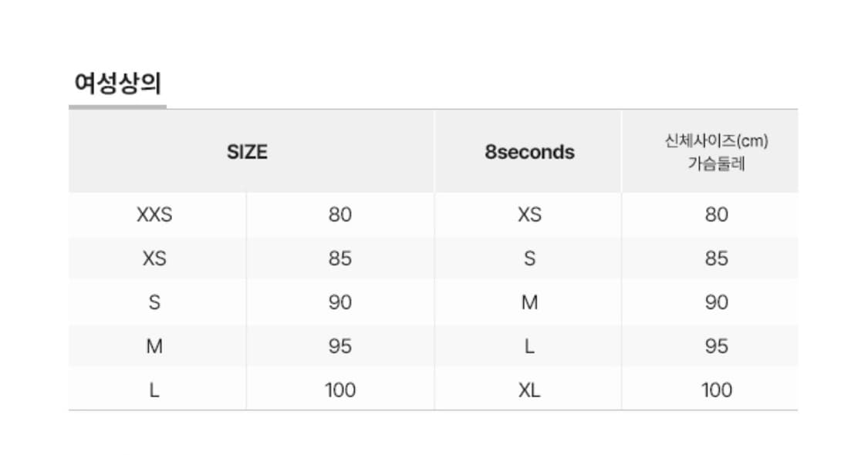The image size is (868, 455).
Task: Click 85 in the 가슴둘레 column
Action: point(716,258)
